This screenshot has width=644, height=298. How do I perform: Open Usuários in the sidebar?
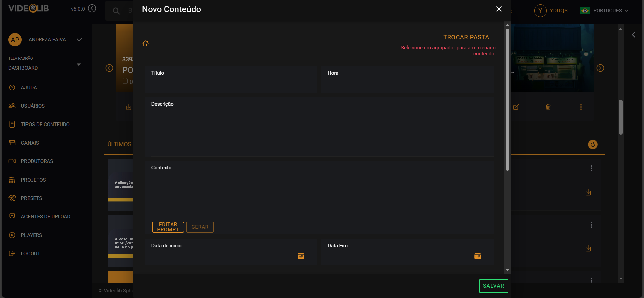coord(33,106)
